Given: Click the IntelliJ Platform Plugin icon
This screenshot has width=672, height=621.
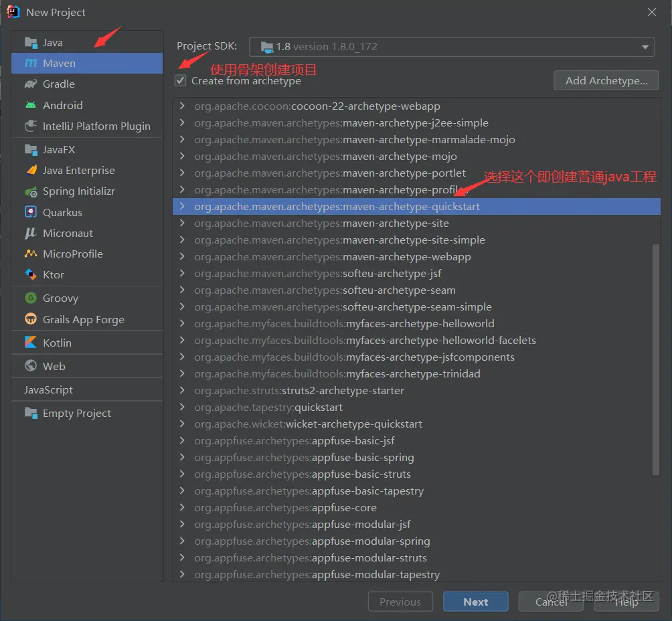Looking at the screenshot, I should point(31,126).
